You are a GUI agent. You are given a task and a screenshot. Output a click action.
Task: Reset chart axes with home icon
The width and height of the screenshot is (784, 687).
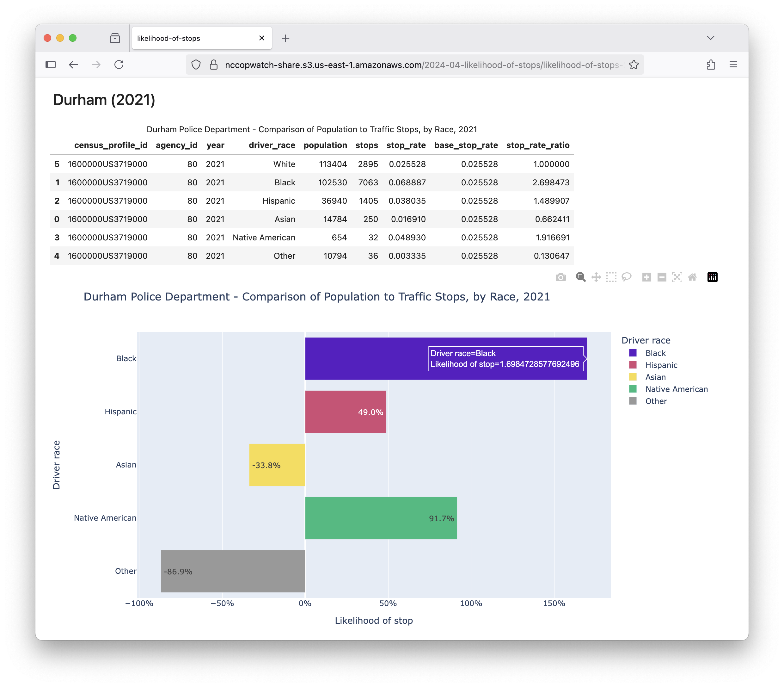click(692, 277)
